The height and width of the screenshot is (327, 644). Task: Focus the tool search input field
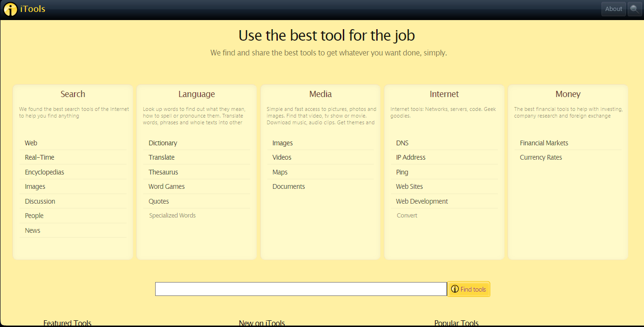301,289
